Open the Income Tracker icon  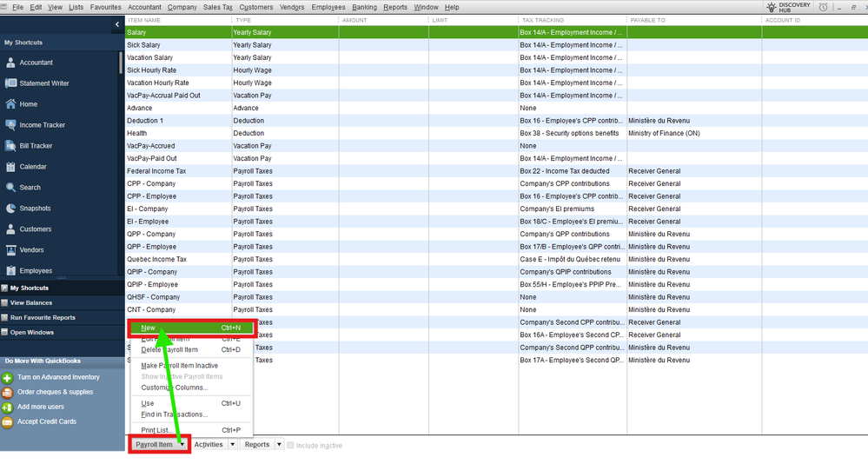coord(10,125)
